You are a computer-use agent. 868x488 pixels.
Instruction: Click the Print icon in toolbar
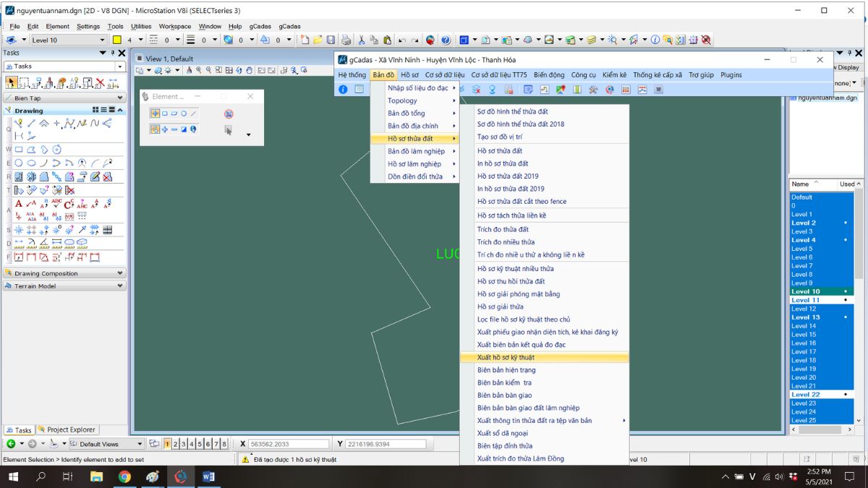(x=346, y=40)
